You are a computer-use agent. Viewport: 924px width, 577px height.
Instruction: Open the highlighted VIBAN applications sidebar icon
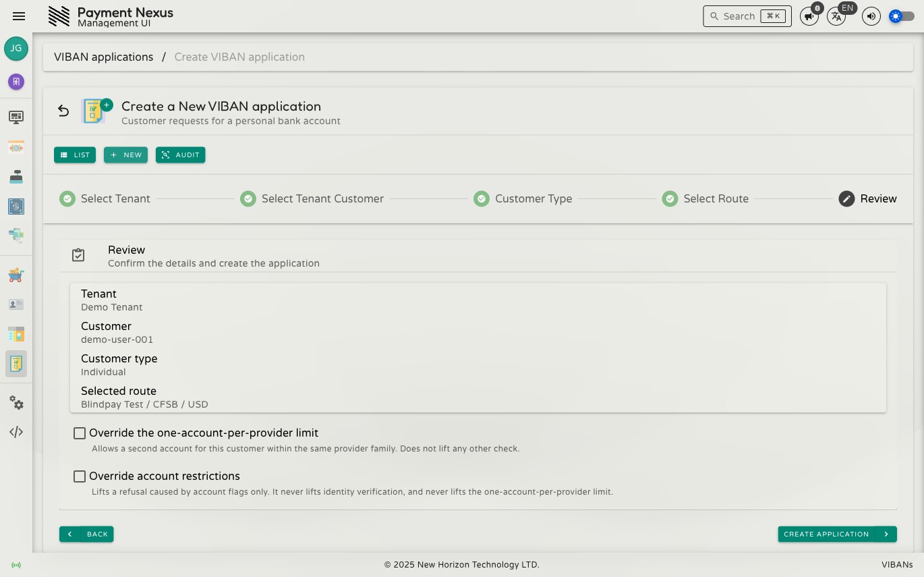[x=16, y=364]
